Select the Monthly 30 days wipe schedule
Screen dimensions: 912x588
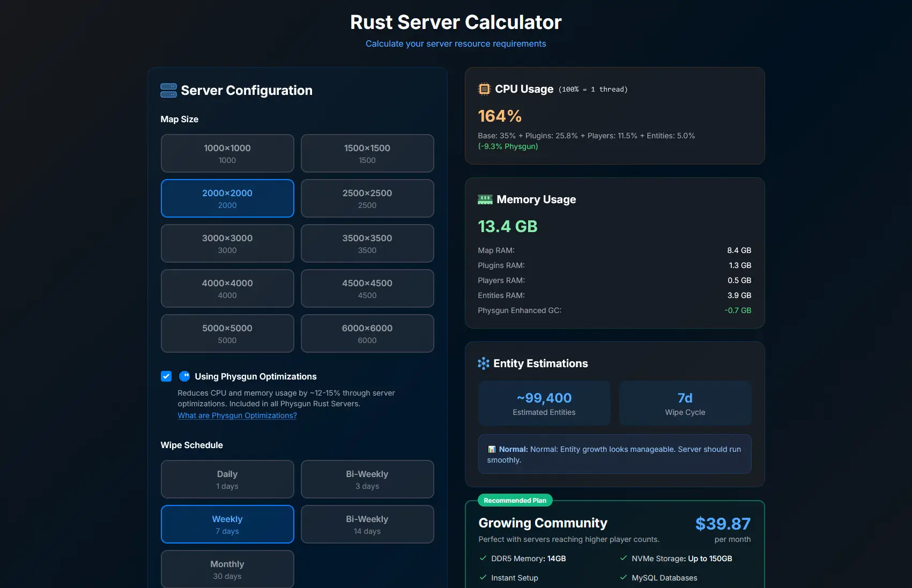(x=227, y=569)
